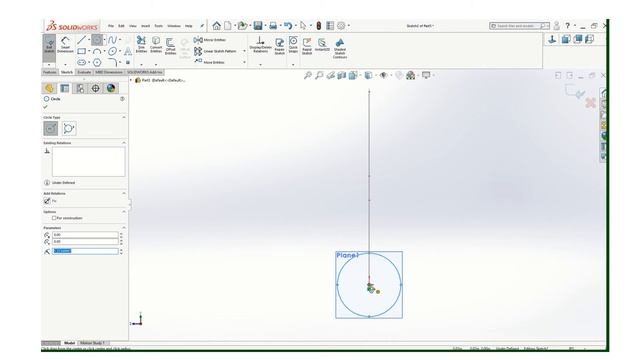Screen dimensions: 640x360
Task: Open the Window menu
Action: [173, 26]
